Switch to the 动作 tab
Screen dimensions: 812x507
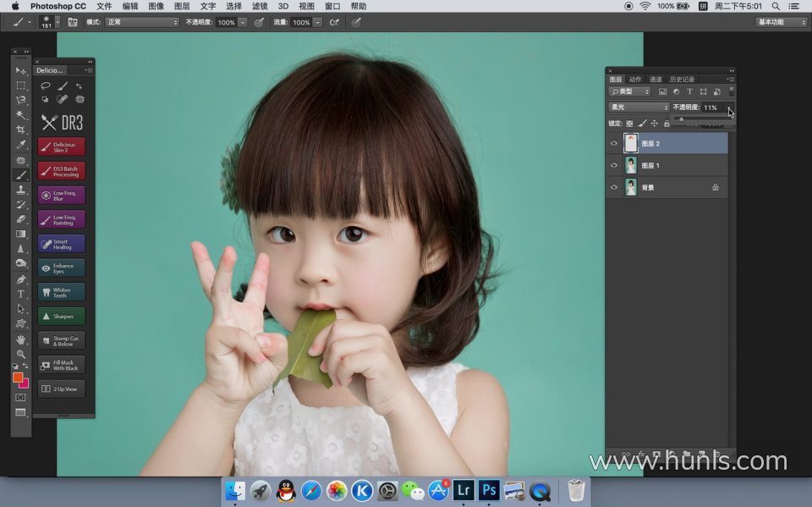click(635, 80)
